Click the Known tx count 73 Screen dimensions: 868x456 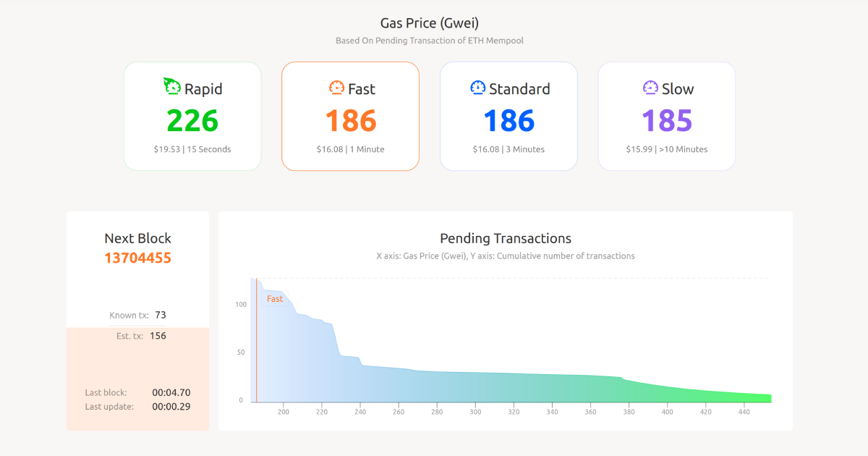click(160, 315)
